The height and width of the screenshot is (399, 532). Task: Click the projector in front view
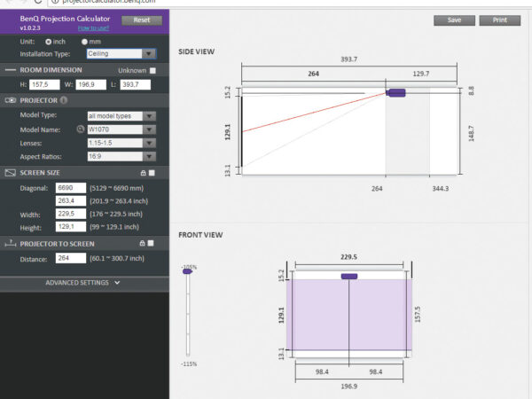tap(349, 277)
